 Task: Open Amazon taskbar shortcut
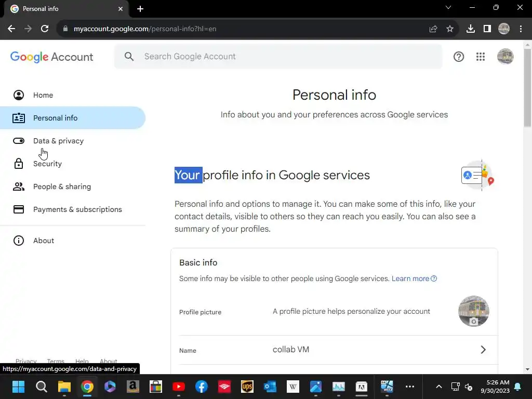[132, 387]
